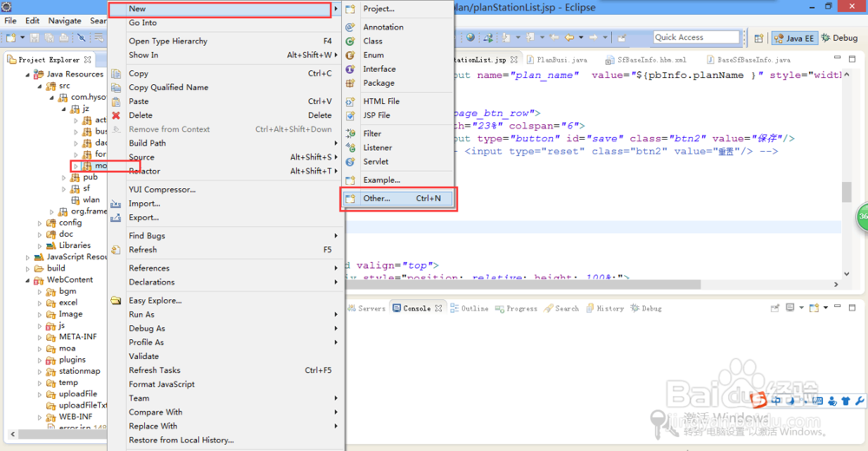Select Interface in the New submenu
The width and height of the screenshot is (868, 451).
tap(379, 69)
